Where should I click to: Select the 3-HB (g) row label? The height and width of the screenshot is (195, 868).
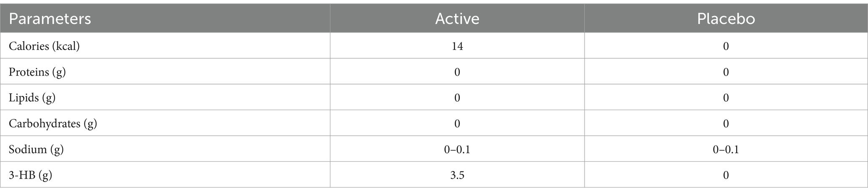click(30, 175)
